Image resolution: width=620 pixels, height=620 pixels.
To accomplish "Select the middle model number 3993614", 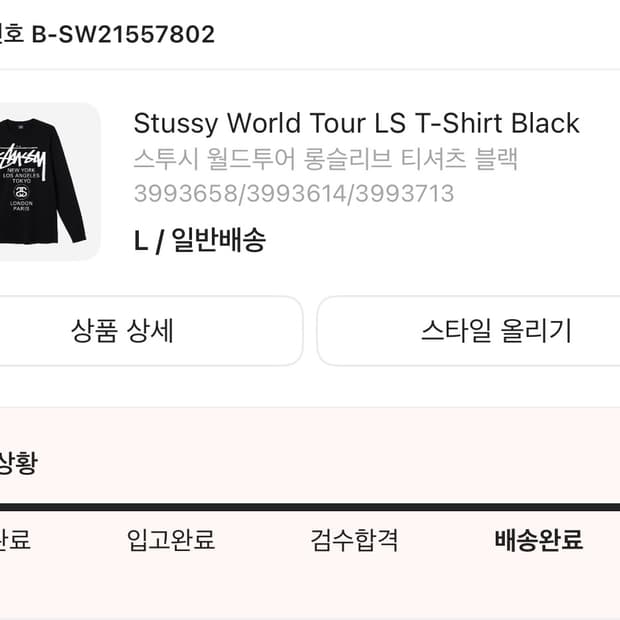I will 294,193.
